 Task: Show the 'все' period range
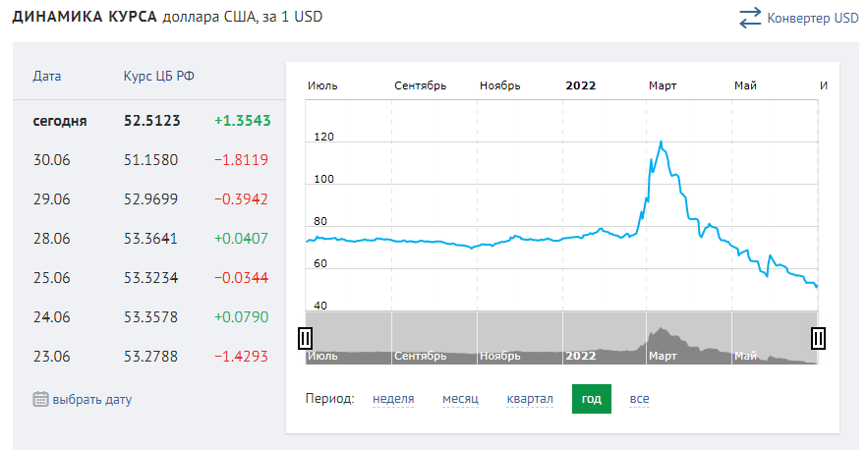tap(640, 399)
